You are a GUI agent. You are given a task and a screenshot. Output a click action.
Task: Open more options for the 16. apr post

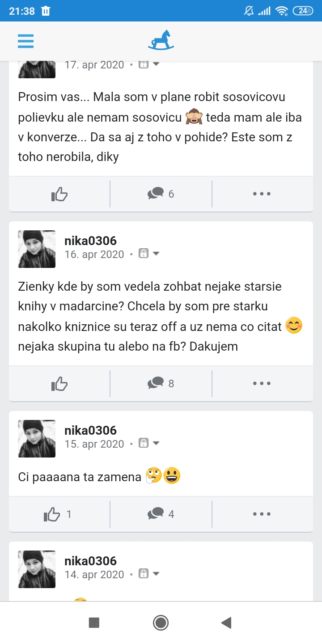262,383
